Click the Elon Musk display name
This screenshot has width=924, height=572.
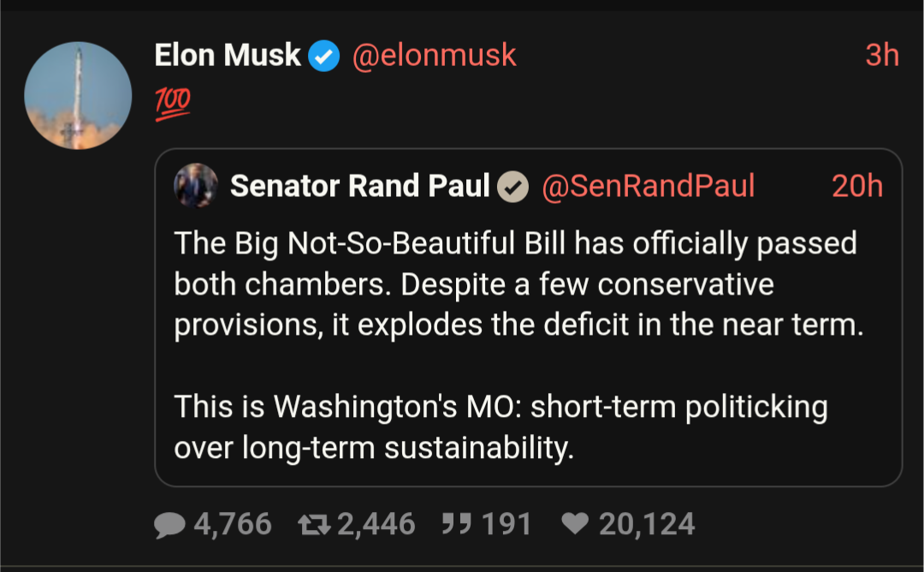coord(228,56)
